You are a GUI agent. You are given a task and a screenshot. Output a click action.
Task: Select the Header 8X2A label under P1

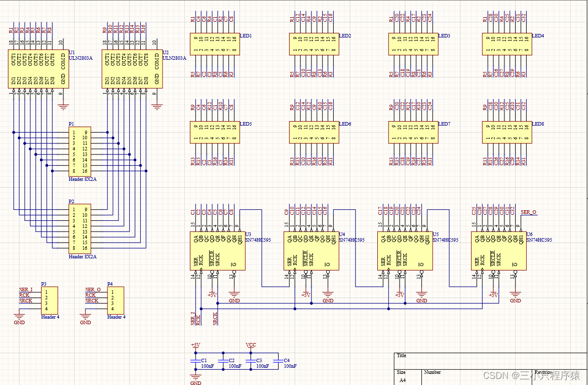pos(83,179)
